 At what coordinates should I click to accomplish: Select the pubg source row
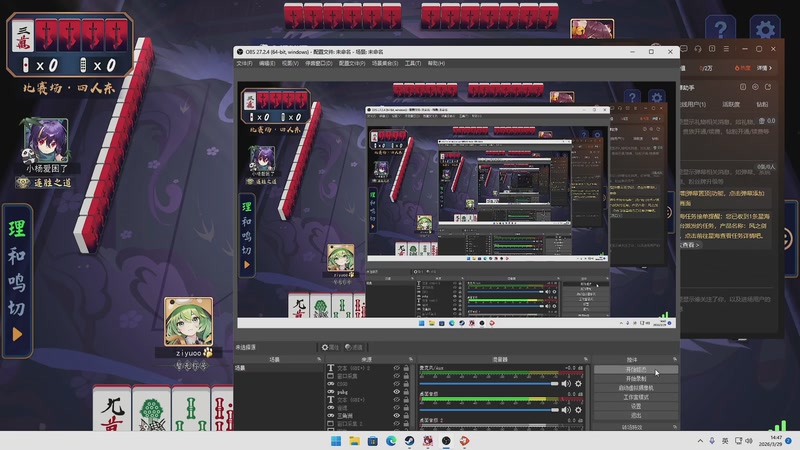click(x=369, y=392)
